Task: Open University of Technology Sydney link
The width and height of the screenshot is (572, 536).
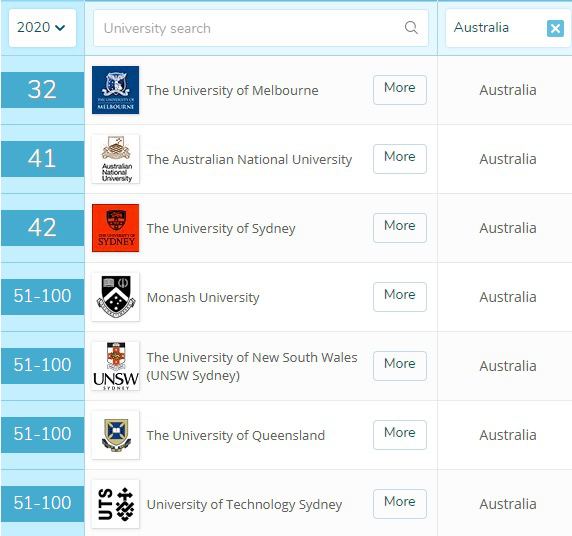Action: pyautogui.click(x=244, y=504)
